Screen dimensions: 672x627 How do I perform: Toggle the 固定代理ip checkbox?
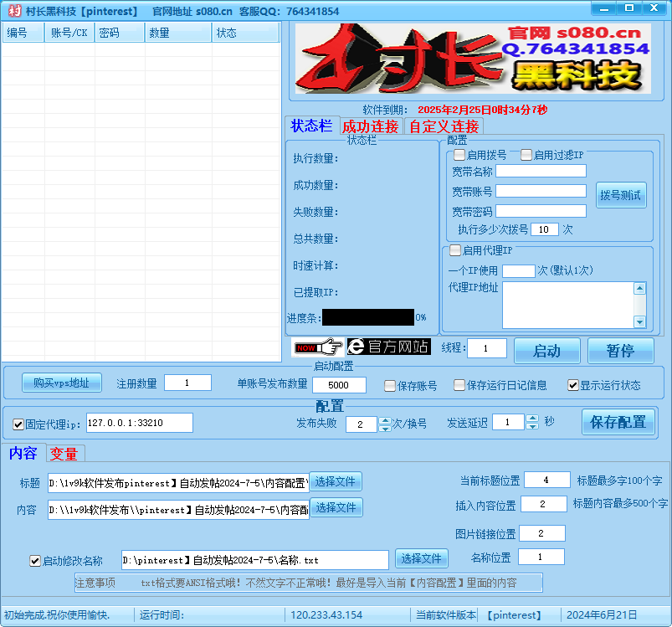[x=18, y=424]
